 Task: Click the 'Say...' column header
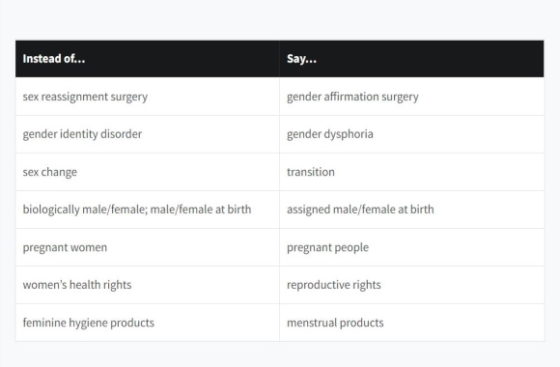(412, 59)
